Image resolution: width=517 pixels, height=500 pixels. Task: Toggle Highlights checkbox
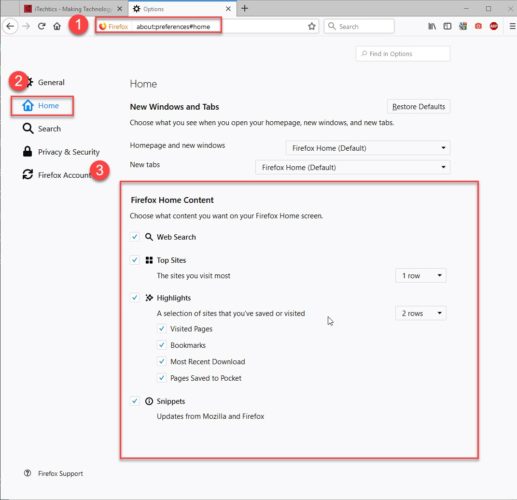135,297
